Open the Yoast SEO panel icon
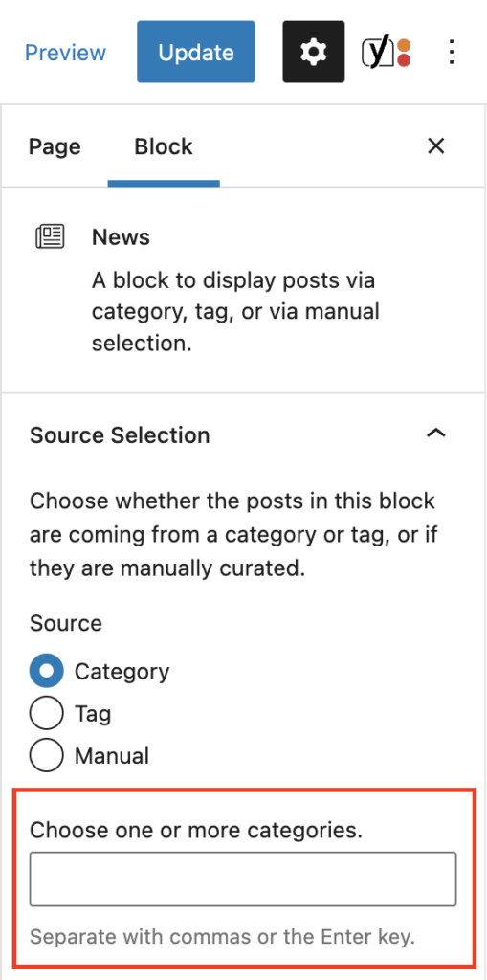The image size is (487, 980). (387, 53)
